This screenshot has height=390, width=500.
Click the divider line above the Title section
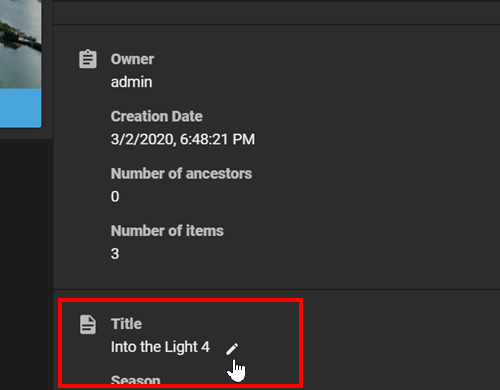tap(277, 289)
